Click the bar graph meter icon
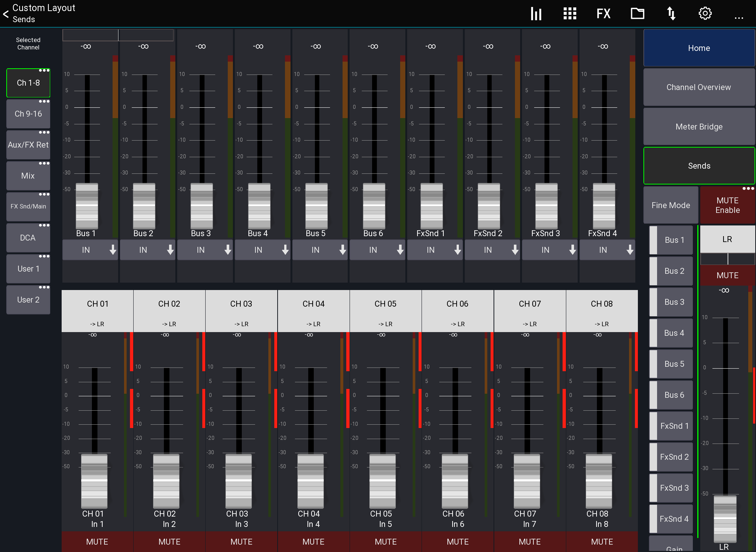 [536, 13]
